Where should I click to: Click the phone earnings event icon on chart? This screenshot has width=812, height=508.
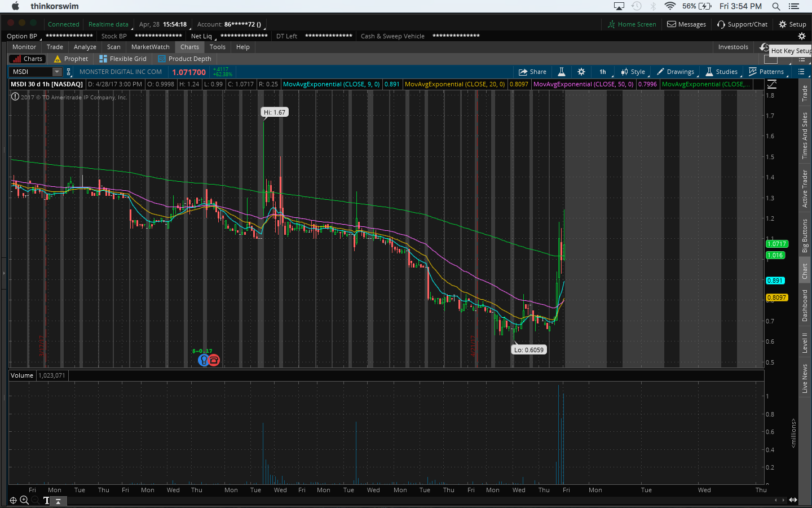click(x=214, y=360)
